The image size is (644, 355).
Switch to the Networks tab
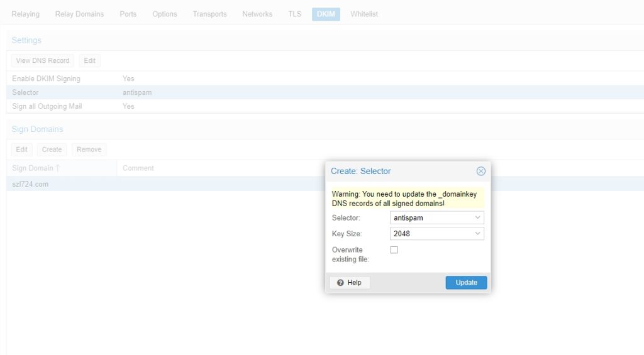tap(257, 14)
